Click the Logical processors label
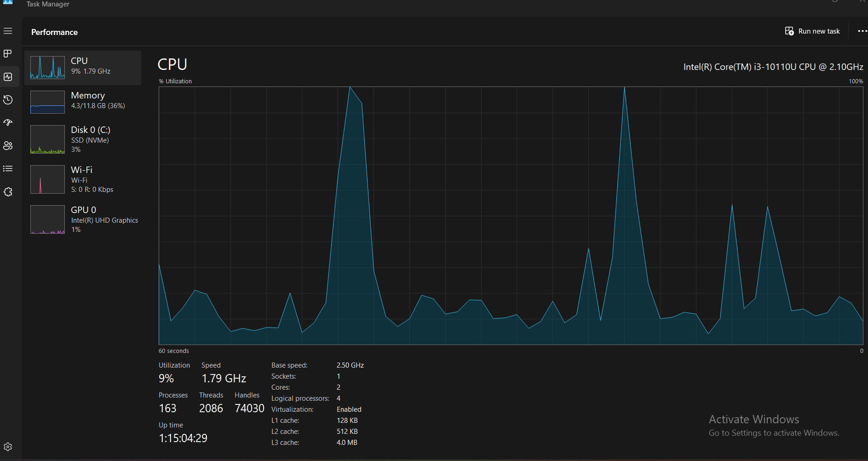Image resolution: width=868 pixels, height=461 pixels. [300, 398]
